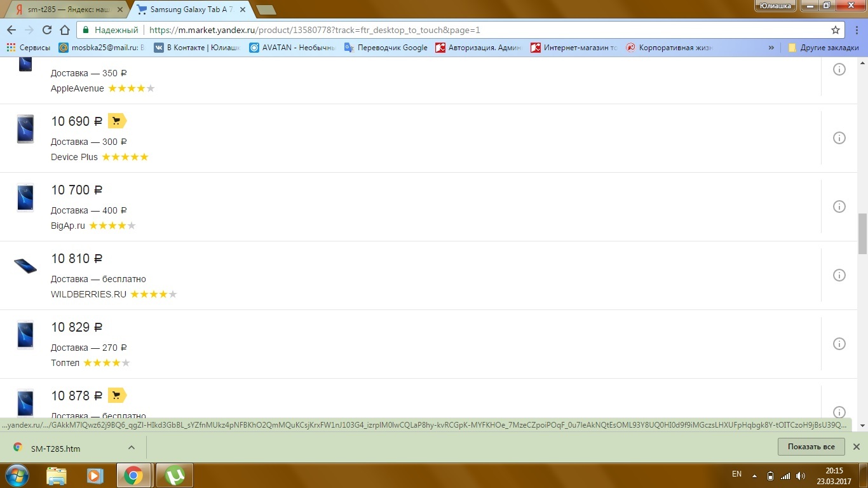Click the tablet thumbnail of BigAp.ru offer
The image size is (868, 488).
[x=25, y=198]
